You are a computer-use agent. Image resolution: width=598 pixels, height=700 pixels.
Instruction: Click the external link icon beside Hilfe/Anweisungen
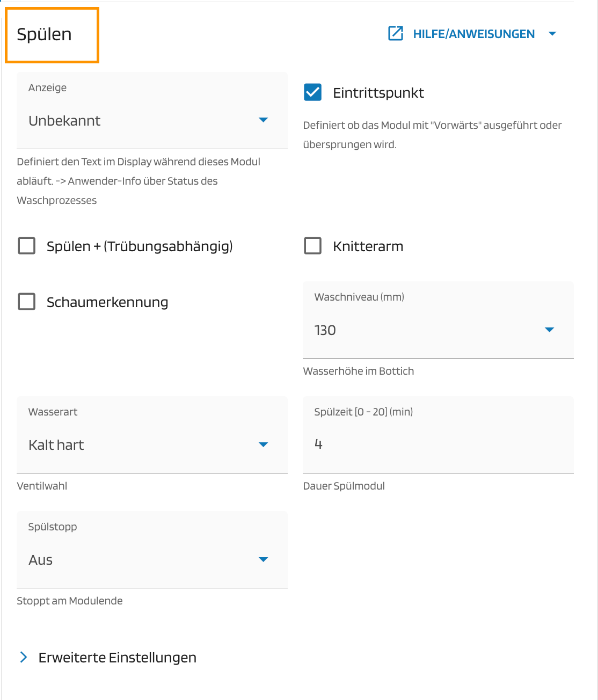396,33
